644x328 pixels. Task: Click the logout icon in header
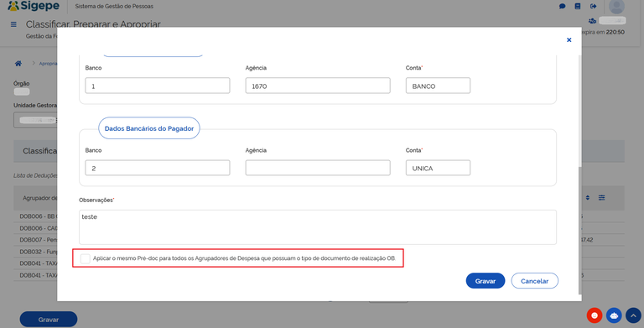coord(593,6)
